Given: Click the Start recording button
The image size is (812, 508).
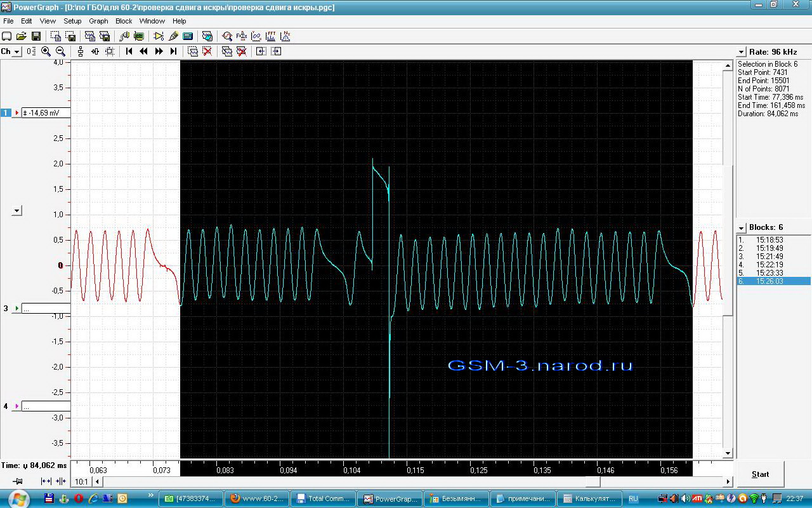Looking at the screenshot, I should coord(760,474).
